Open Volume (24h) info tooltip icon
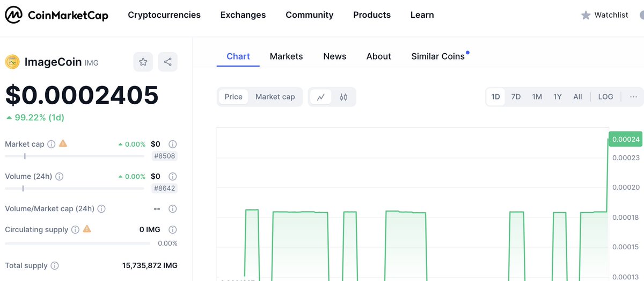Screen dimensions: 644x281 pyautogui.click(x=60, y=176)
